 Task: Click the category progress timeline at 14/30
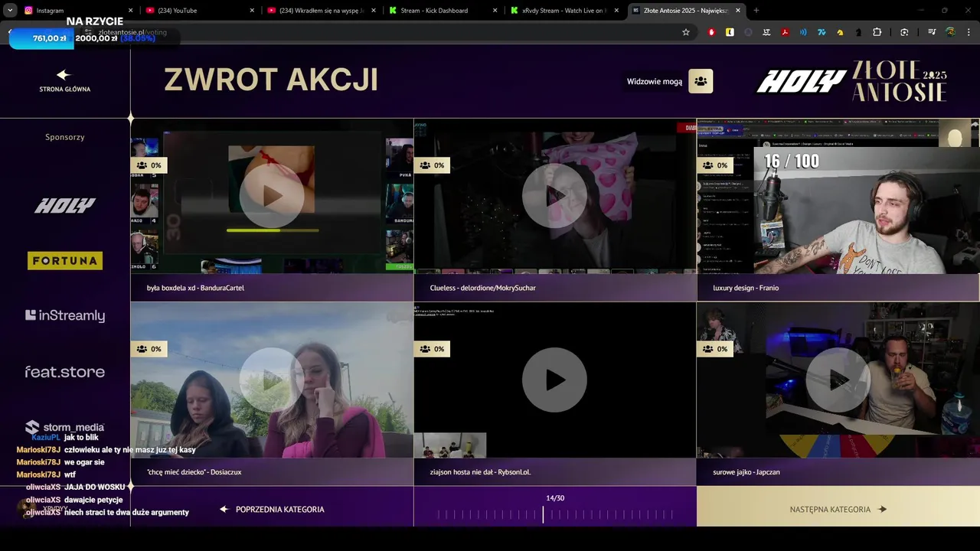pyautogui.click(x=555, y=515)
